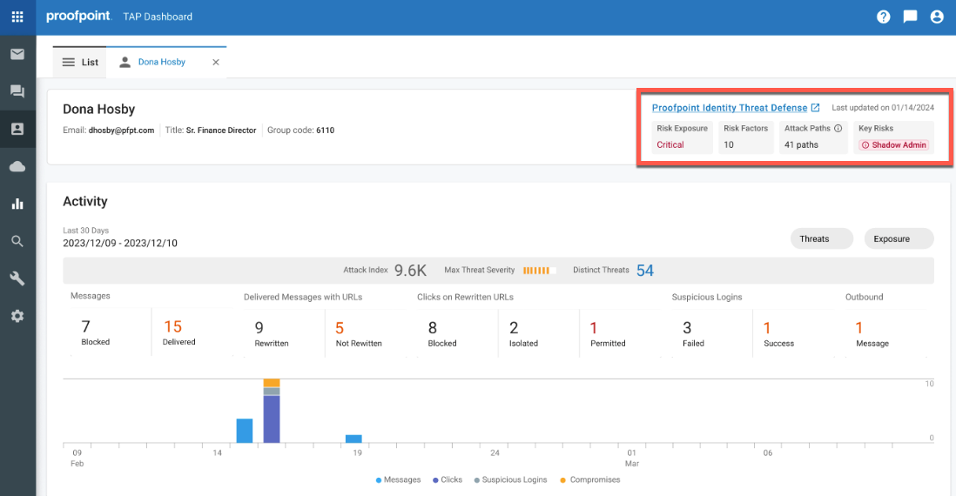Open the user account profile icon
Screen dimensions: 956x496
pos(937,17)
